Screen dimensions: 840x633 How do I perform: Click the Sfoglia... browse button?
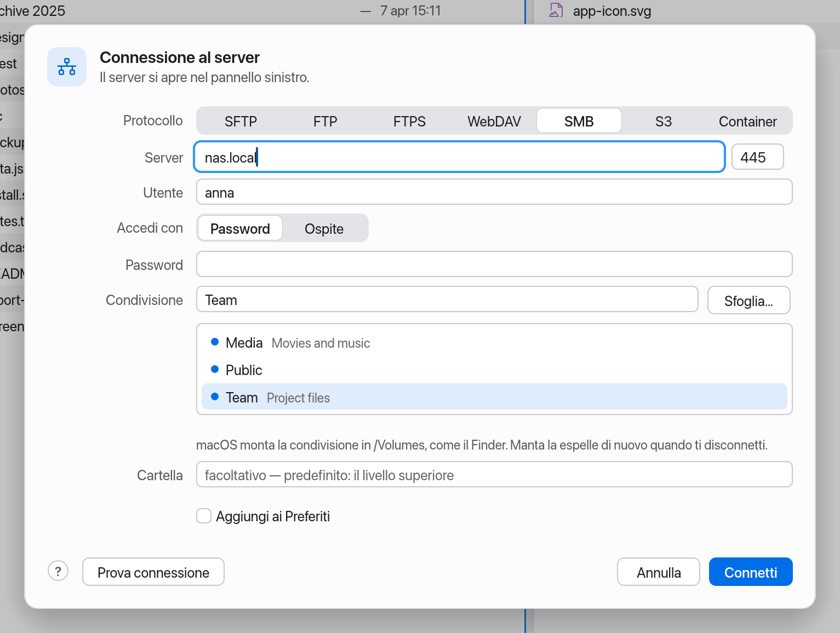[748, 300]
